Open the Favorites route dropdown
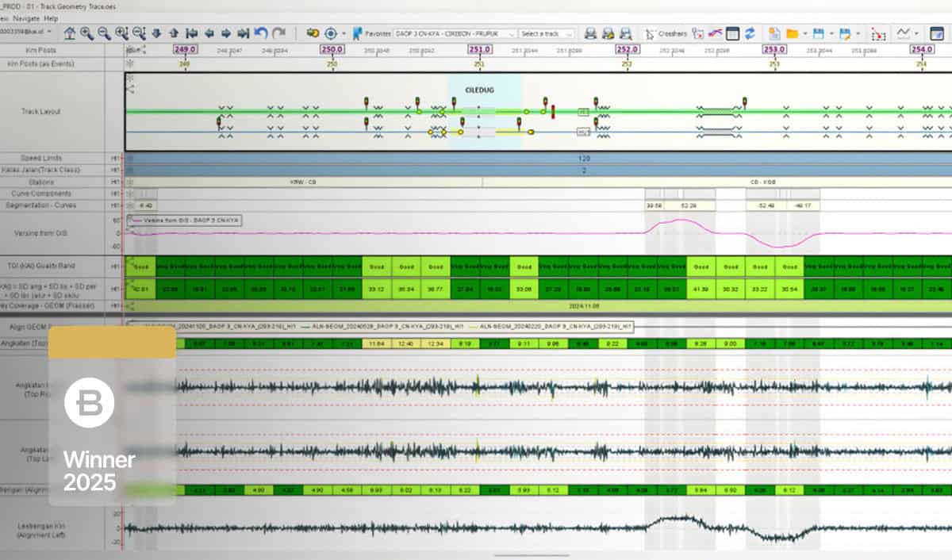Viewport: 952px width, 560px height. [x=512, y=33]
